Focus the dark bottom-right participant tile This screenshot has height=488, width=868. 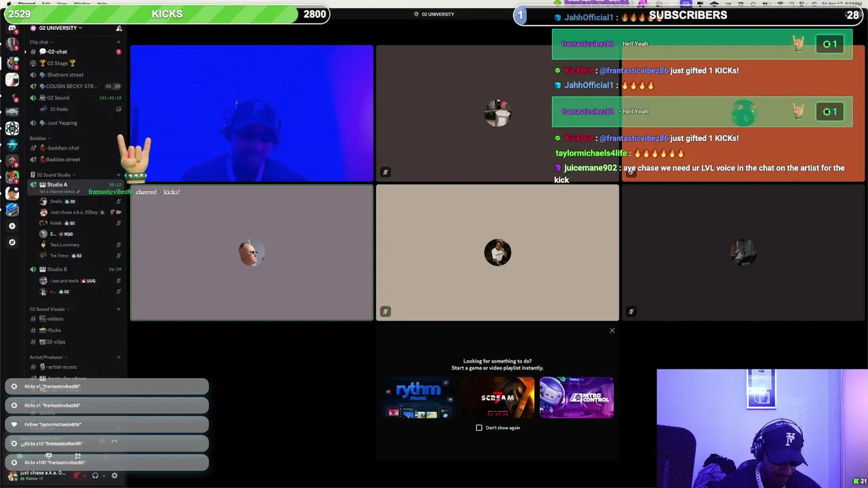click(743, 252)
